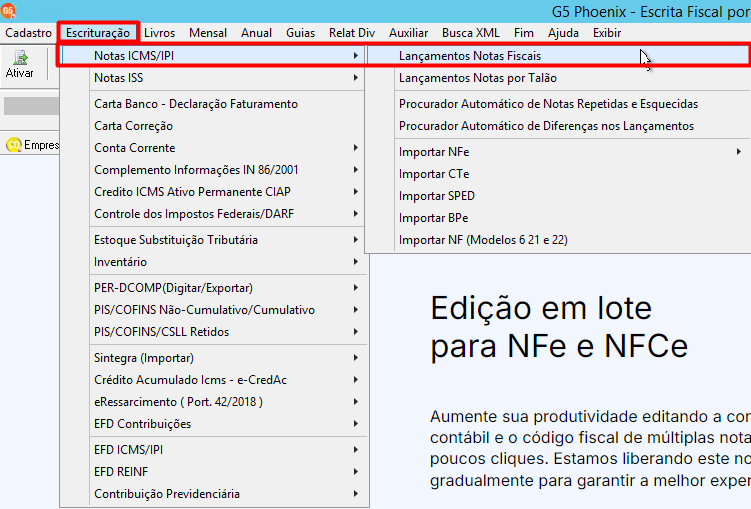751x509 pixels.
Task: Expand Estoque Substituição Tributária submenu
Action: pos(213,240)
